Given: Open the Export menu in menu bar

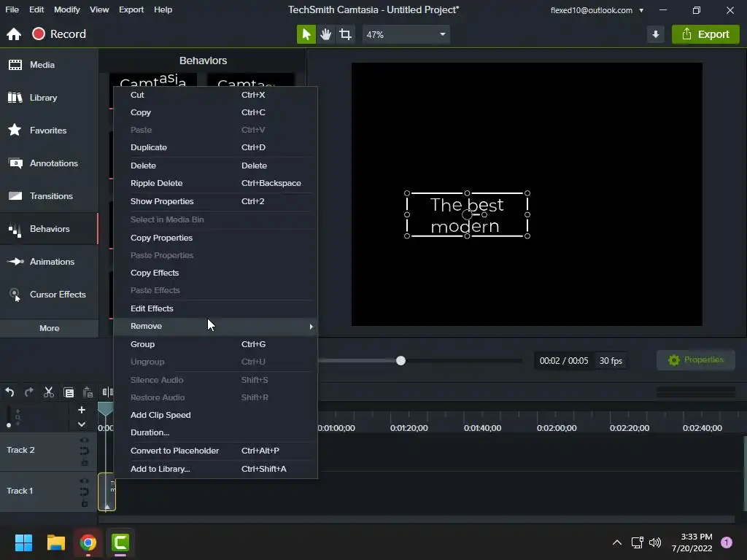Looking at the screenshot, I should pyautogui.click(x=131, y=9).
